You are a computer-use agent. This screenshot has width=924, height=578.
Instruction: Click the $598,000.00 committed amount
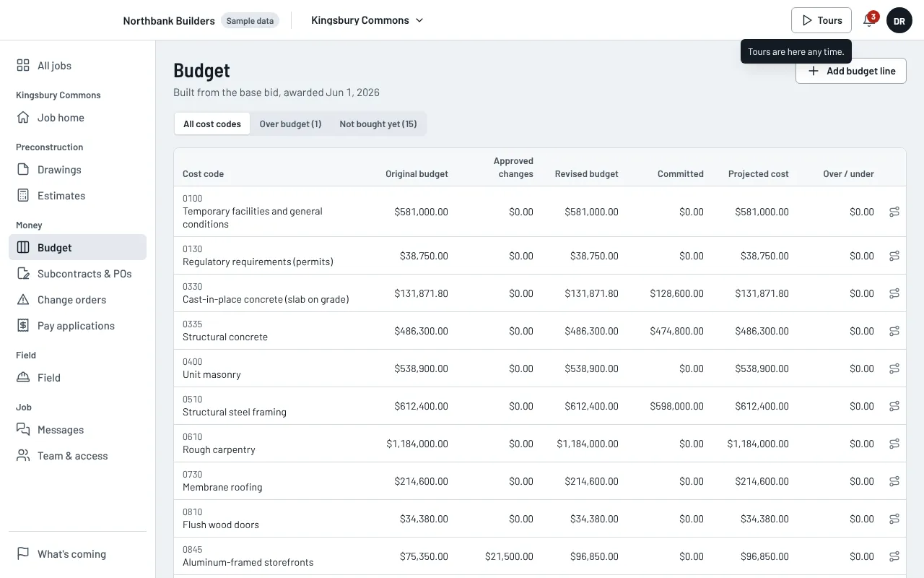(x=676, y=406)
